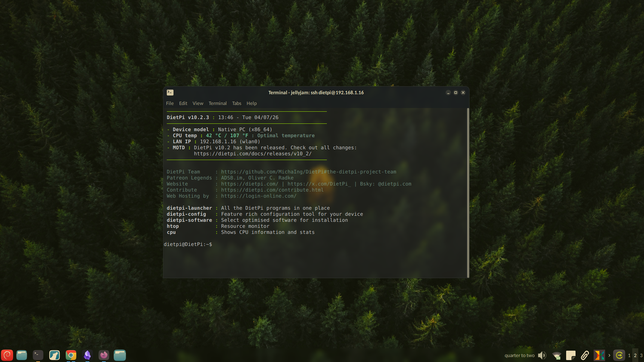Open the sticky notes tray icon
644x362 pixels.
(571, 356)
